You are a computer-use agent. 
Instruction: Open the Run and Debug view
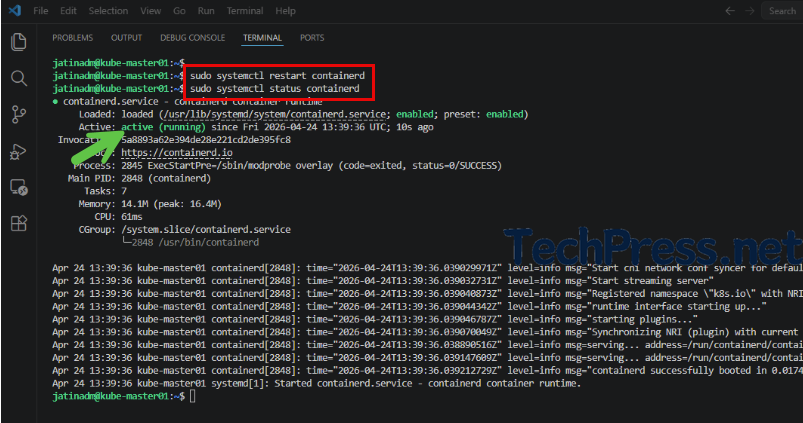coord(19,152)
